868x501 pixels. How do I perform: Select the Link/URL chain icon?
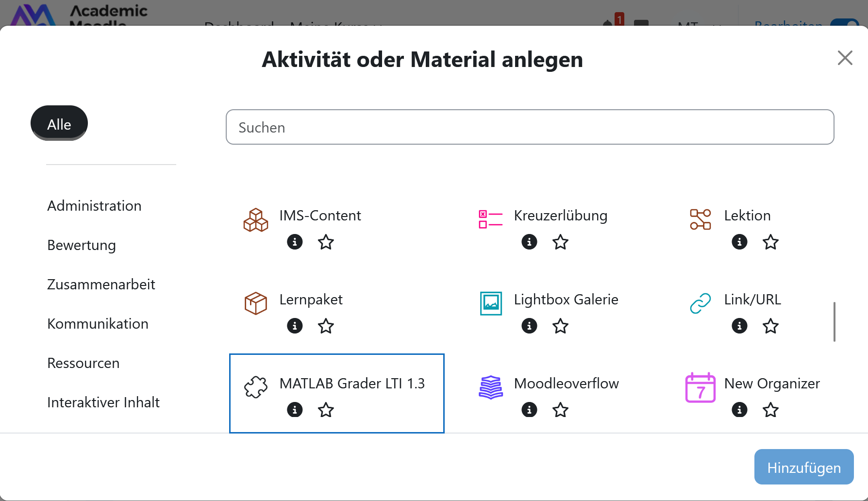700,303
